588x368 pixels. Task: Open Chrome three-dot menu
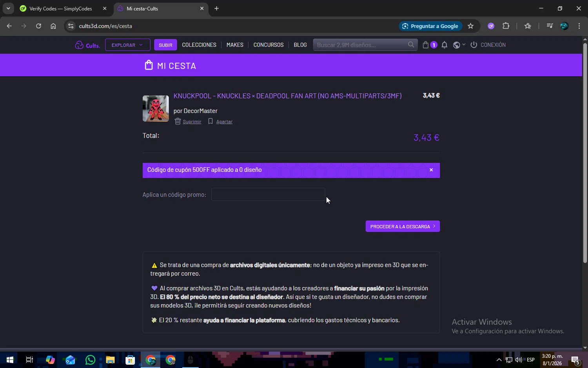pos(579,26)
